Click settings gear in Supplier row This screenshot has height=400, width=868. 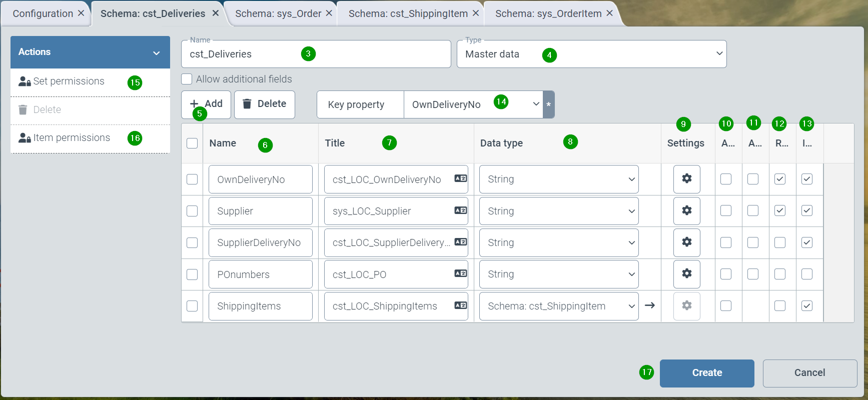[x=686, y=210]
